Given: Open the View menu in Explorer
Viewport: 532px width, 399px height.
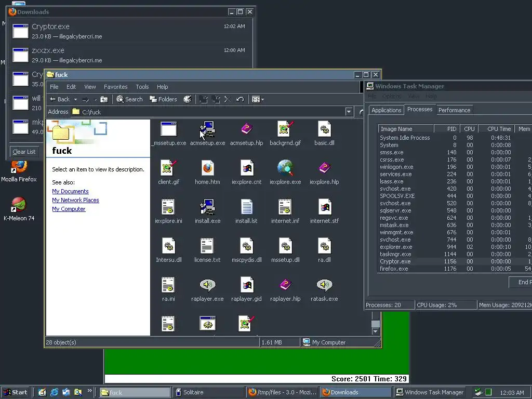Looking at the screenshot, I should (x=90, y=87).
